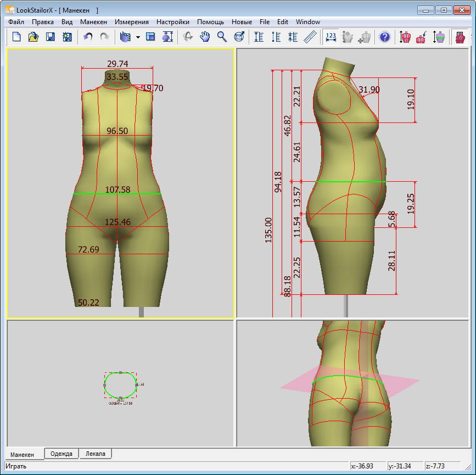Click the Open folder icon
This screenshot has height=475, width=476.
point(33,37)
